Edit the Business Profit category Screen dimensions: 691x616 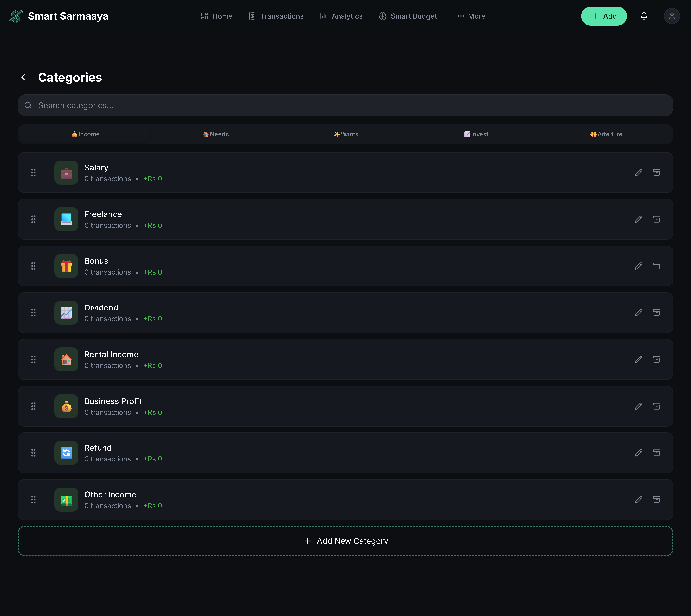pyautogui.click(x=638, y=406)
